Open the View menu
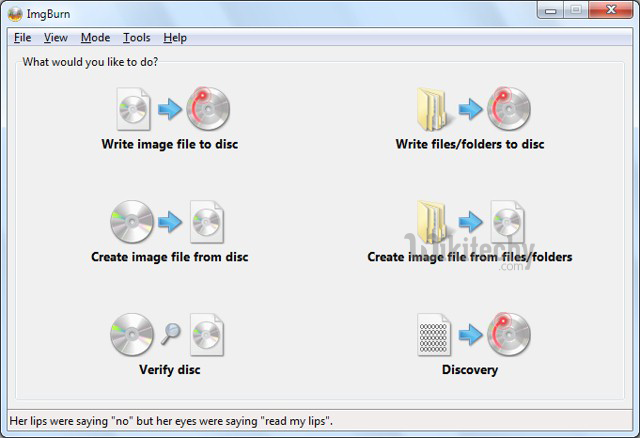Viewport: 640px width, 438px height. [56, 38]
